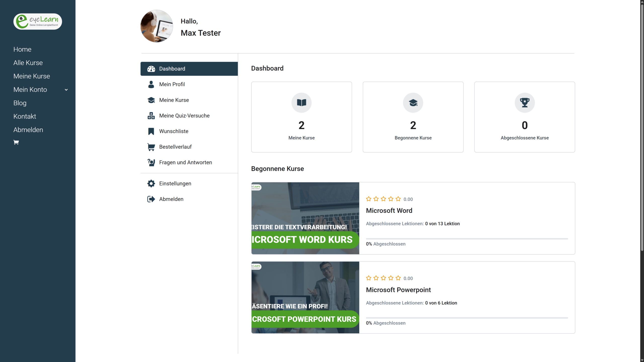Click the Dashboard gauge icon

tap(151, 69)
